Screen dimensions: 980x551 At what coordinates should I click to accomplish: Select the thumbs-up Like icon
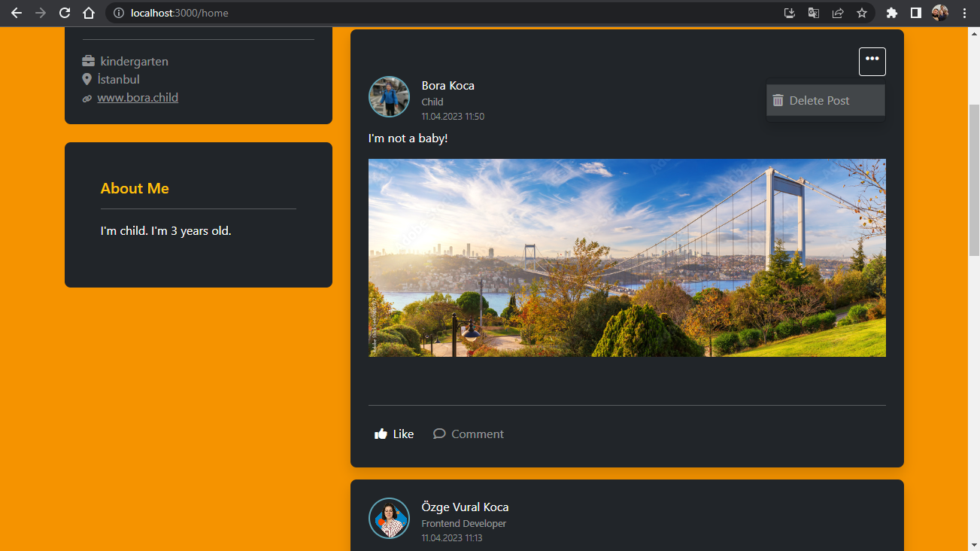pyautogui.click(x=380, y=433)
